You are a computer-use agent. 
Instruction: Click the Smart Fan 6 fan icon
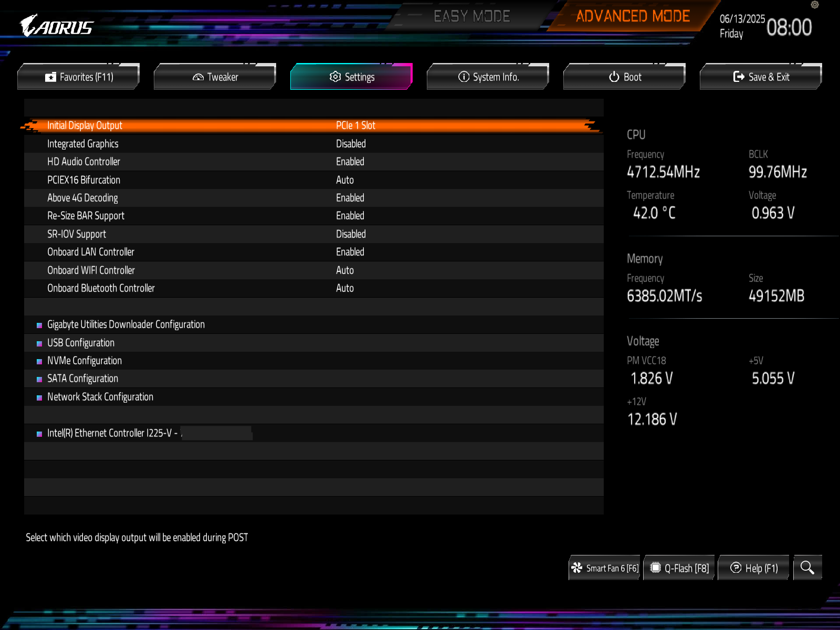pyautogui.click(x=577, y=568)
